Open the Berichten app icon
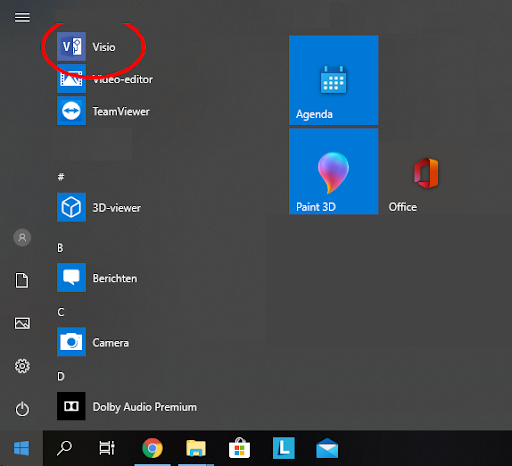512x466 pixels. click(71, 278)
